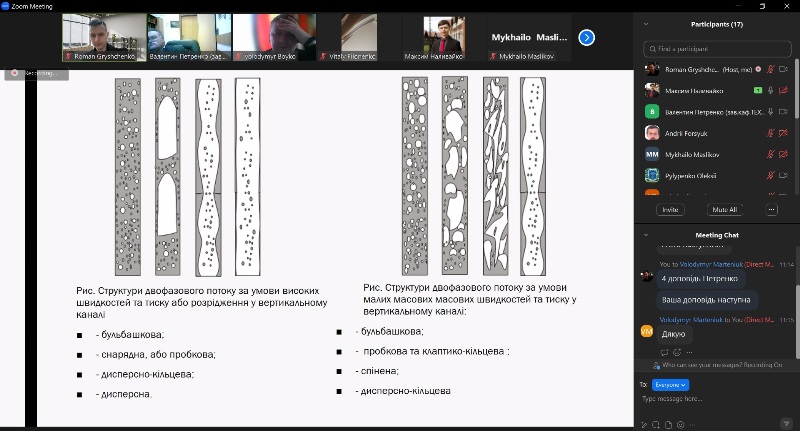Click 'Who can see your messages?' link

pyautogui.click(x=702, y=365)
